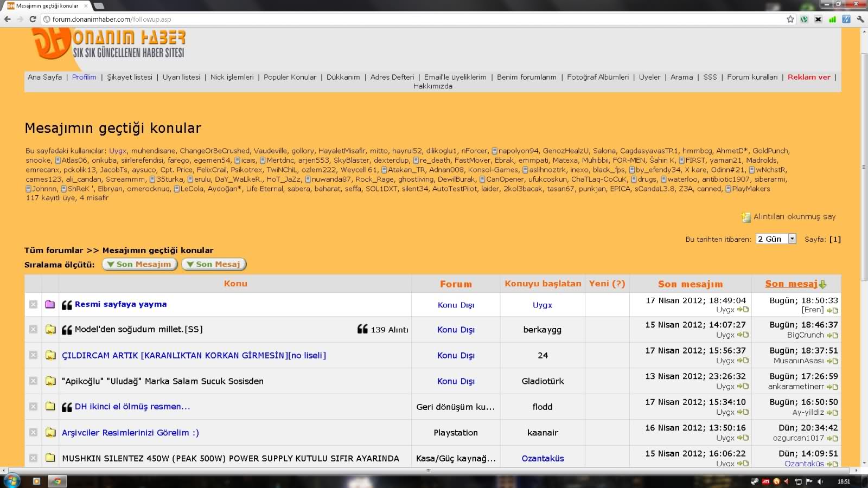Sort by Son Mesaj button
This screenshot has width=868, height=488.
[214, 264]
